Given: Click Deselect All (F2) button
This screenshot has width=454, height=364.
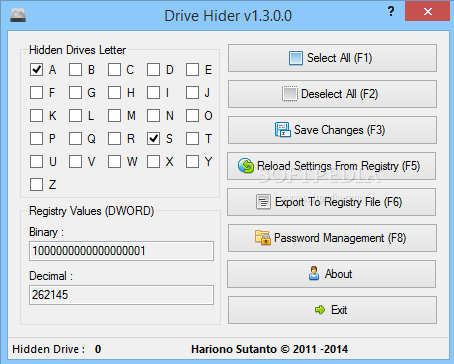Looking at the screenshot, I should (332, 94).
